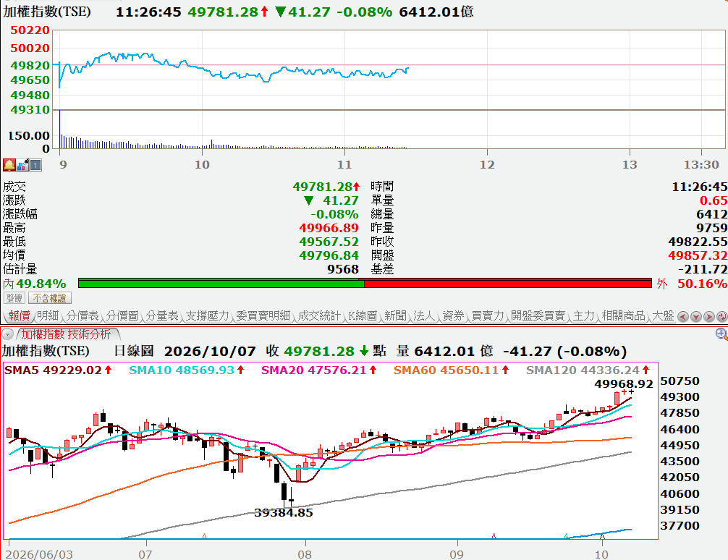Viewport: 728px width, 560px height.
Task: Switch to the K線圖 tab
Action: pos(363,315)
